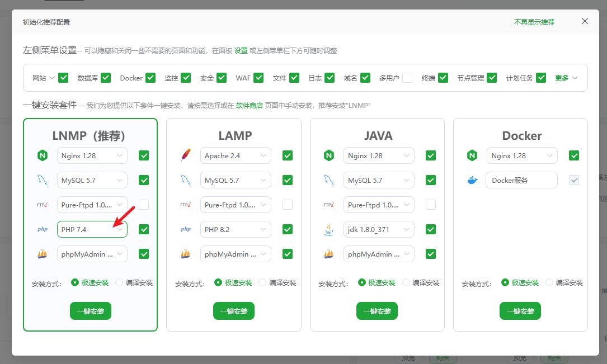The height and width of the screenshot is (364, 607).
Task: Close the 初始化推荐配置 dialog
Action: (585, 21)
